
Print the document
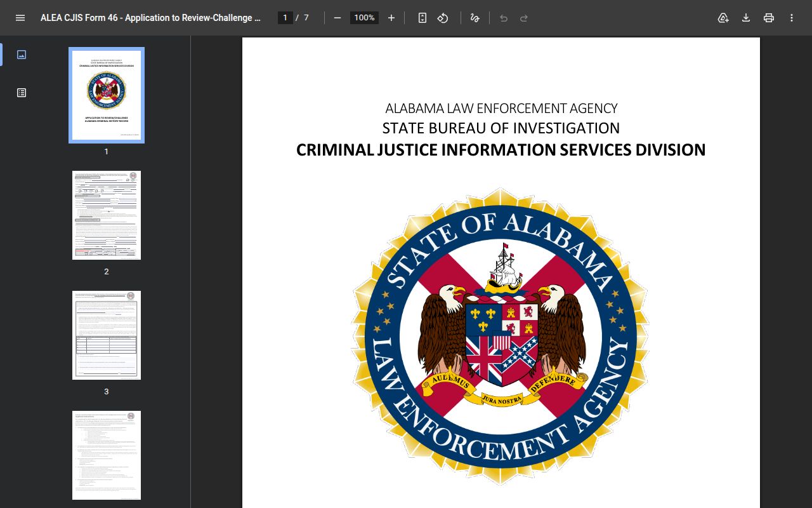tap(769, 18)
